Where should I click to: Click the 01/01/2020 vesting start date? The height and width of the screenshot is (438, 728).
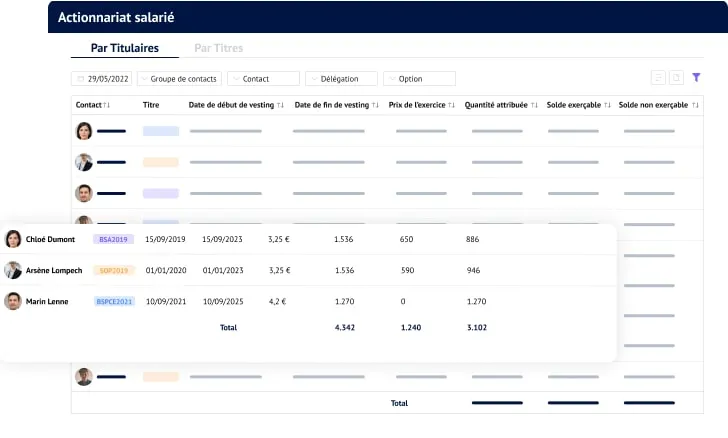(x=166, y=270)
